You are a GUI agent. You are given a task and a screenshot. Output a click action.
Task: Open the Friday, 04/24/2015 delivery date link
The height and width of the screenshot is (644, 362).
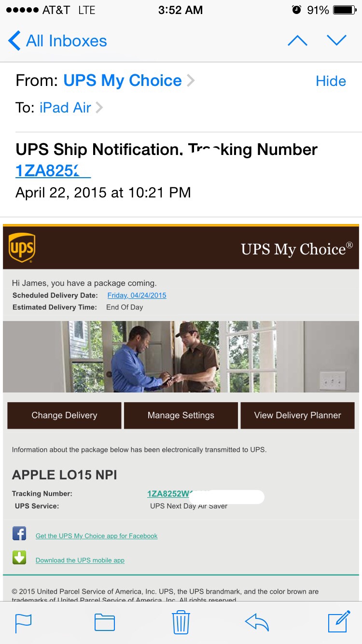tap(137, 295)
